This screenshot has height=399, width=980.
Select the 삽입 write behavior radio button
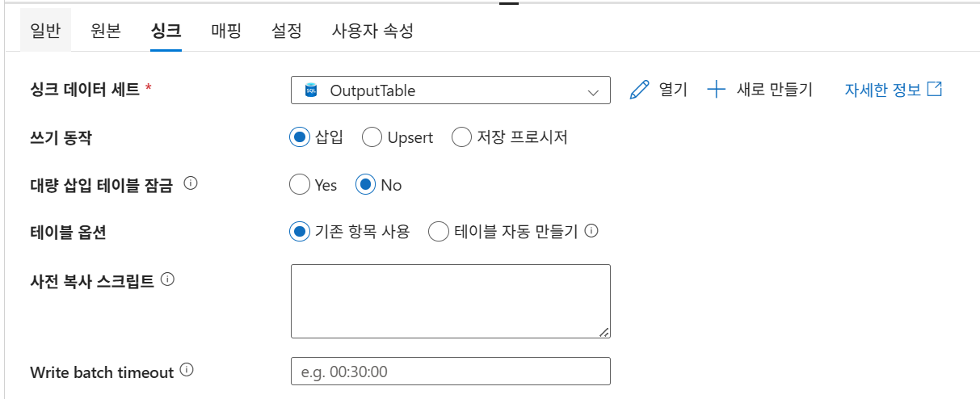coord(300,137)
